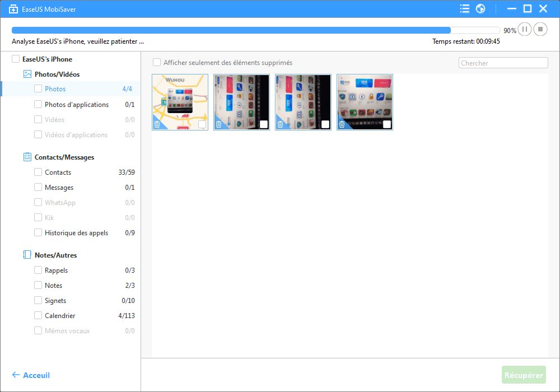Click the Contacts/Messages category icon
Viewport: 560px width, 392px height.
(27, 157)
